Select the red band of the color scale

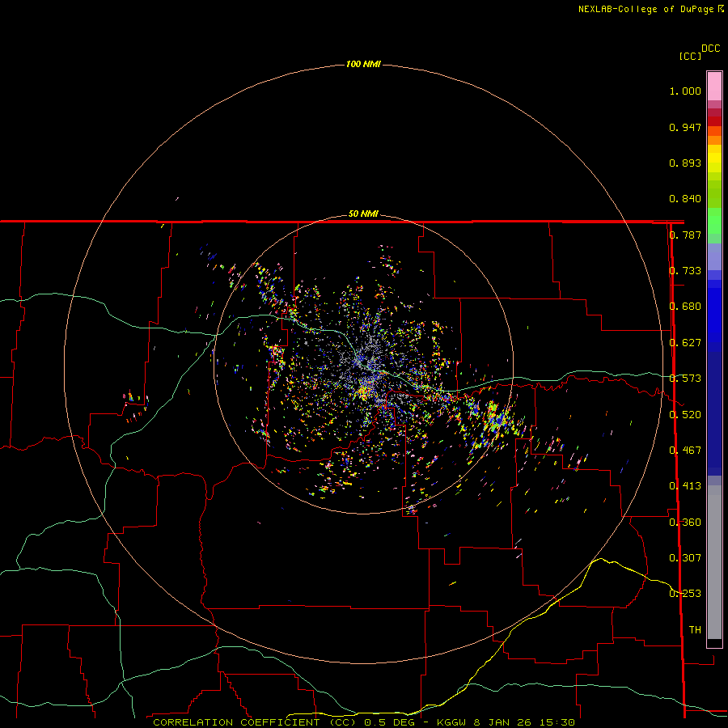714,121
